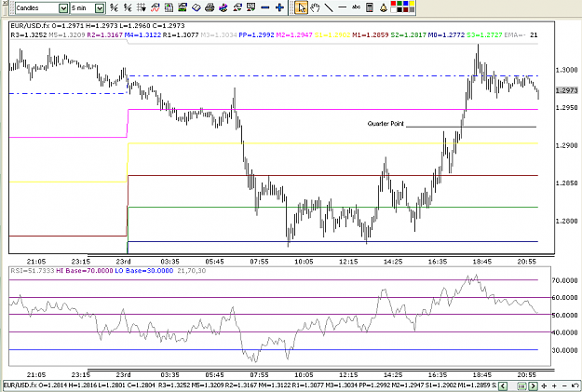
Task: Click the LO Base=30.0000 label
Action: (x=143, y=271)
